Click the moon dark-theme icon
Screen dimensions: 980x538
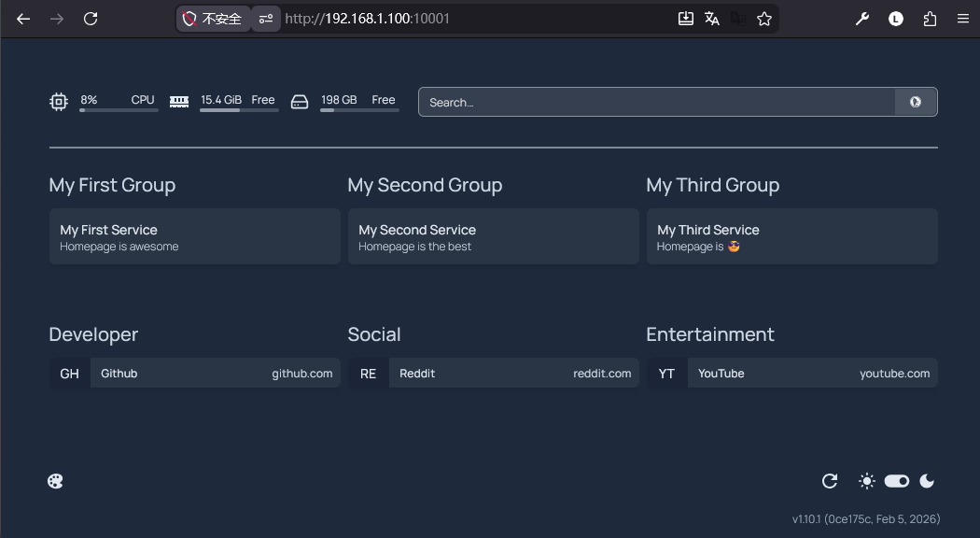[927, 481]
